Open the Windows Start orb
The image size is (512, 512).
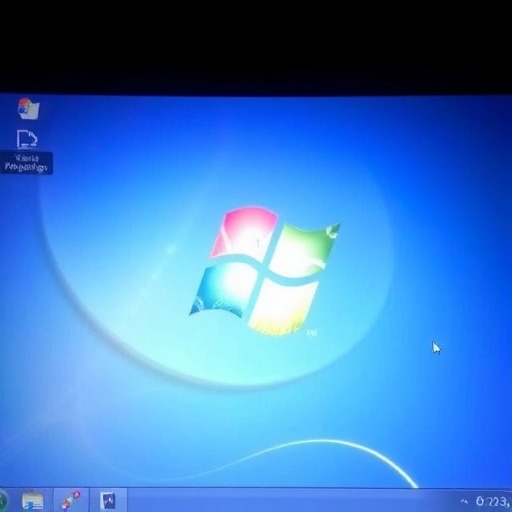(x=3, y=500)
